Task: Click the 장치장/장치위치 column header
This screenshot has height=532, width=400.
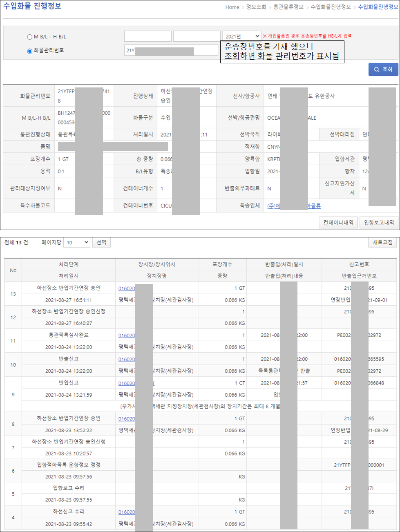Action: [x=156, y=264]
